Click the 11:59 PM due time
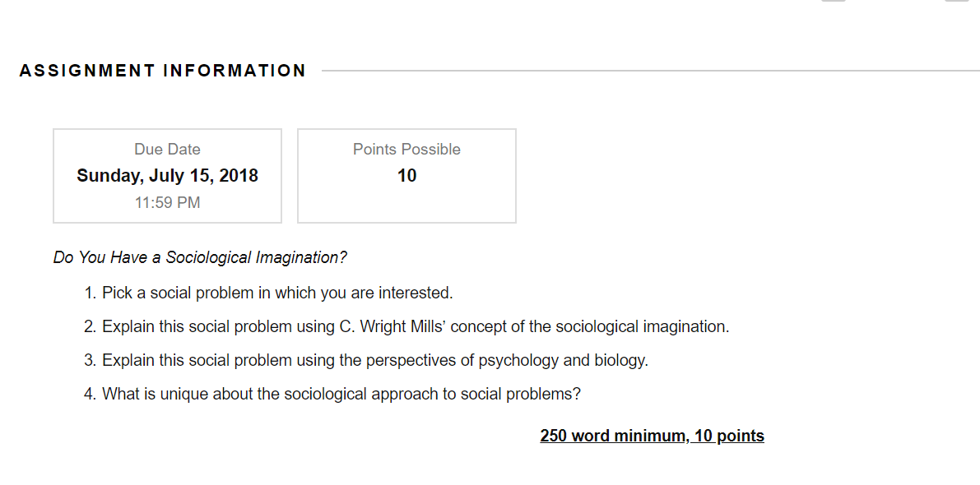Viewport: 980px width, 485px height. pyautogui.click(x=168, y=203)
